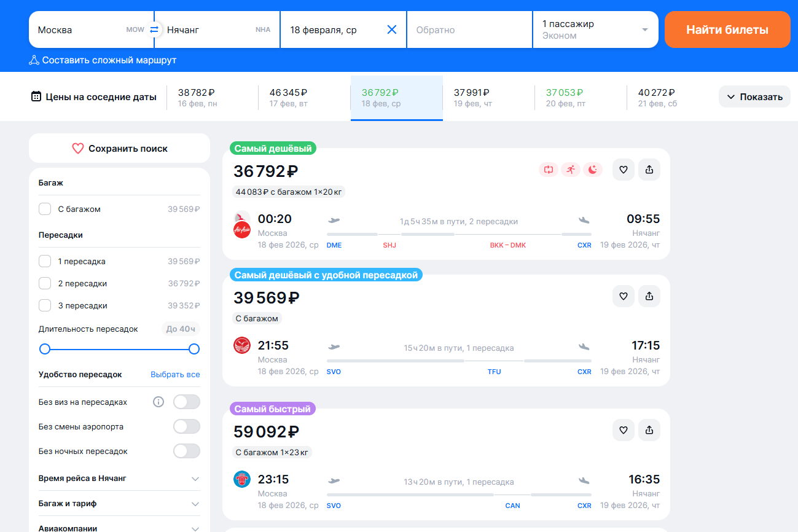Turn on 'Без ночных пересадок' switch
Image resolution: width=798 pixels, height=532 pixels.
186,451
